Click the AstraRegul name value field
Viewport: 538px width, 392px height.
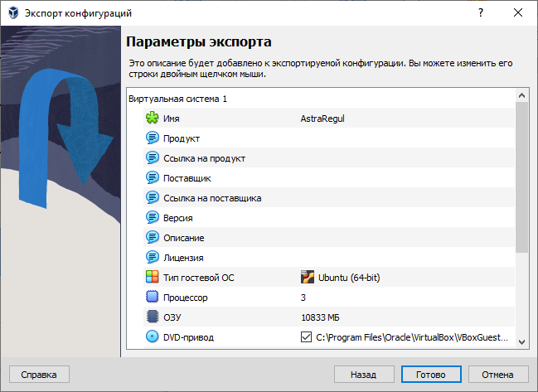(x=322, y=119)
